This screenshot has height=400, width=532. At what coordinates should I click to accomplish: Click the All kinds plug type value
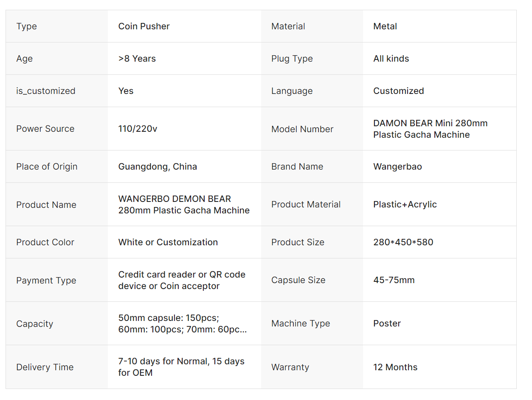click(x=391, y=59)
